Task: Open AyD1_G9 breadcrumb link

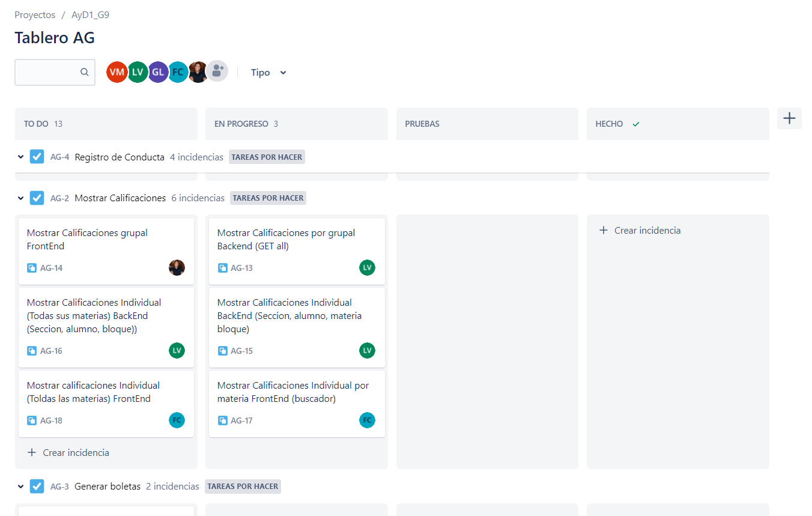Action: (x=90, y=15)
